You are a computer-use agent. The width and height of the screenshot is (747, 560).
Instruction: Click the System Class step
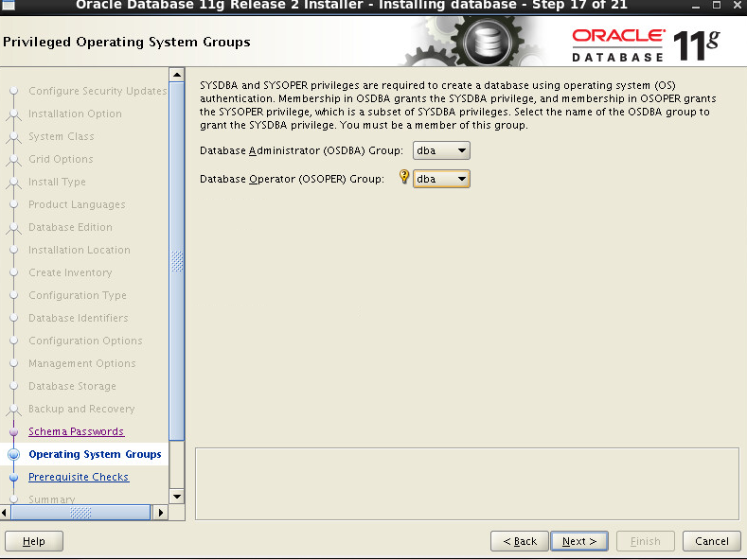(62, 136)
